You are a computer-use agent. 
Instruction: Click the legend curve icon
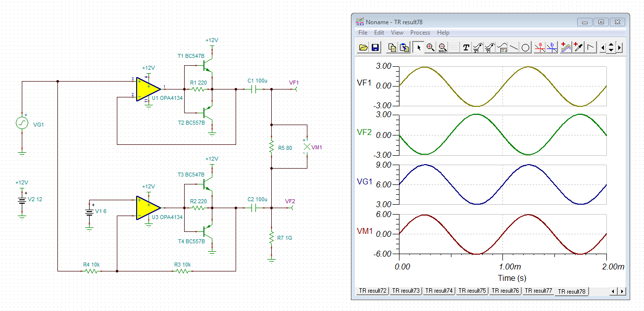coord(502,47)
